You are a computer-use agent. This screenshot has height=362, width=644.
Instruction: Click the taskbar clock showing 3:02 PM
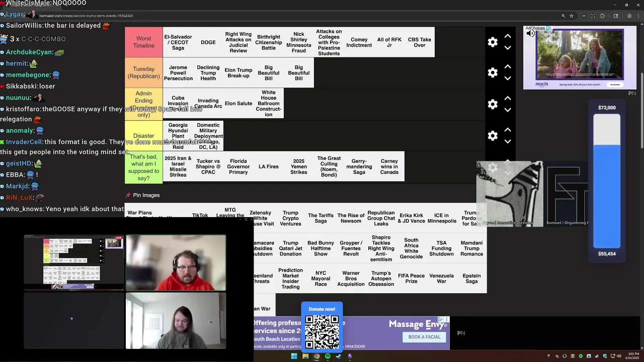tap(631, 356)
